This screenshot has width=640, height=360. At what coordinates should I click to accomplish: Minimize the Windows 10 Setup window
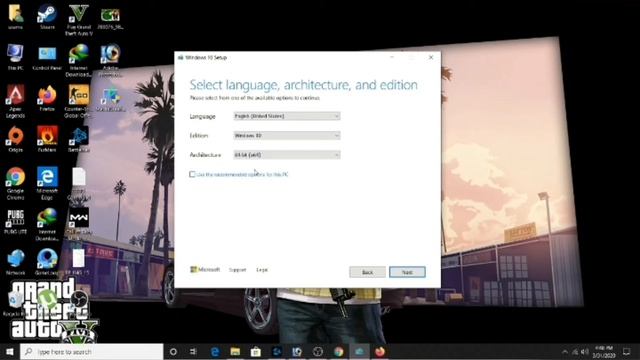(x=392, y=58)
